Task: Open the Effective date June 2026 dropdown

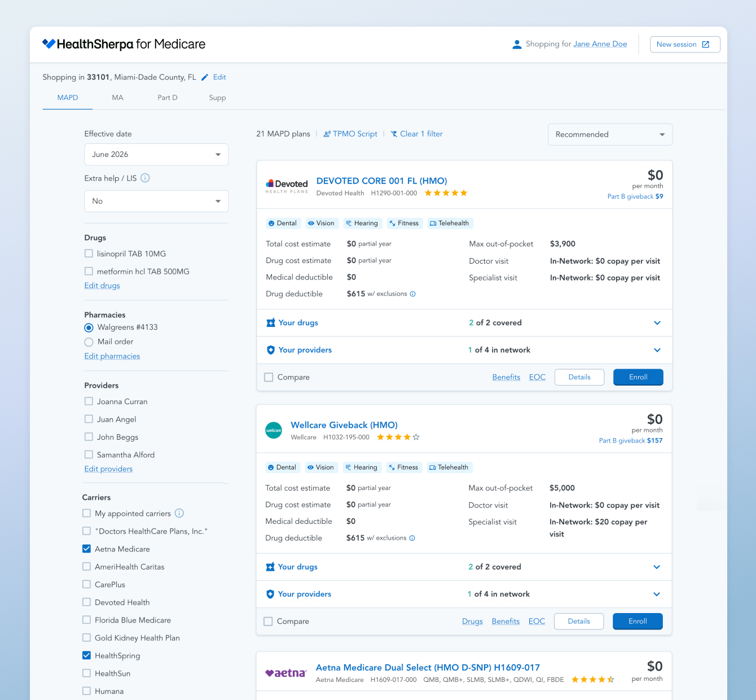Action: coord(156,155)
